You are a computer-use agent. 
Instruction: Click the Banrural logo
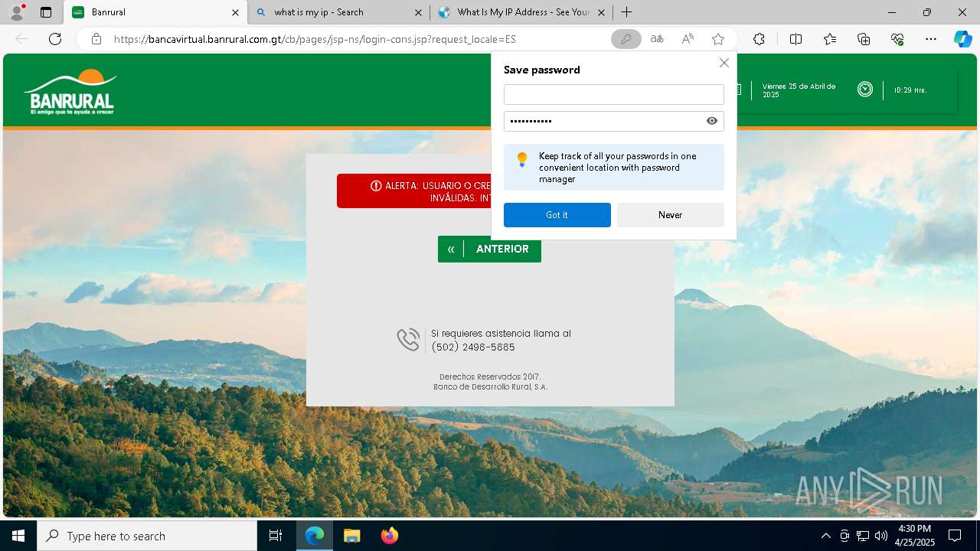pyautogui.click(x=70, y=92)
